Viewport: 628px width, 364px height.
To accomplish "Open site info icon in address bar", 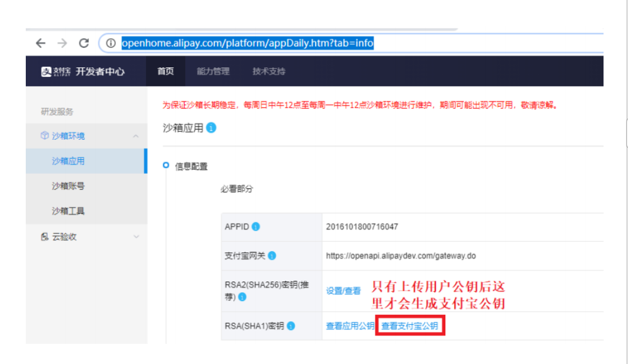I will click(x=110, y=43).
